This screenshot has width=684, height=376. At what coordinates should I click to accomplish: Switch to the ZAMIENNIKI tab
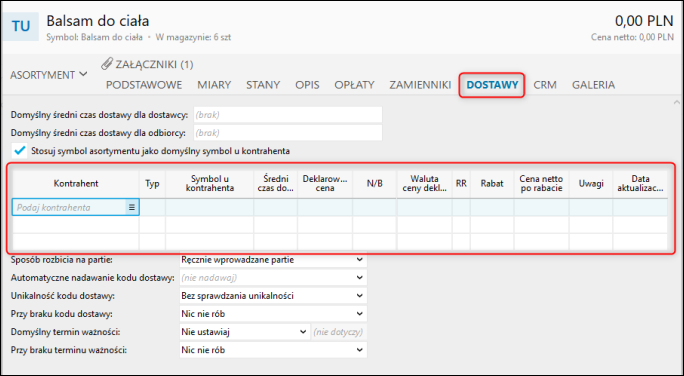pyautogui.click(x=420, y=85)
